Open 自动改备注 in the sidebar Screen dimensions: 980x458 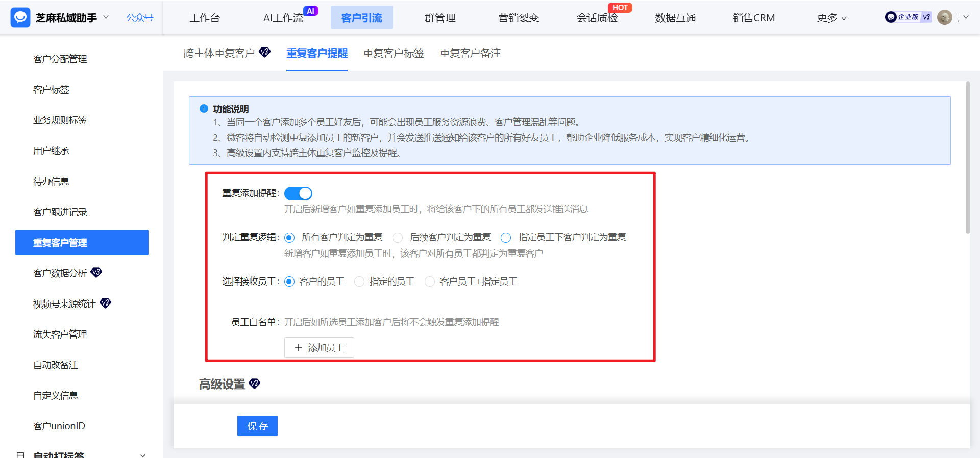point(56,365)
